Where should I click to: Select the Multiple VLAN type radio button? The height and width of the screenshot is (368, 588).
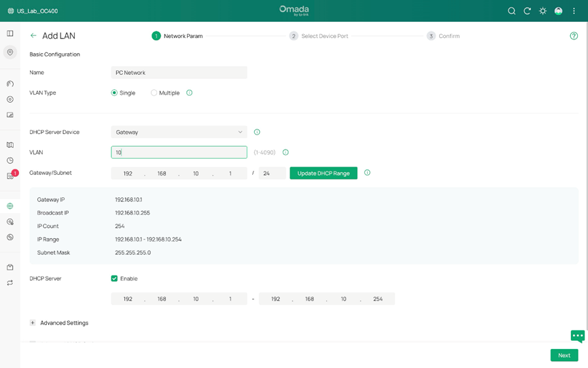tap(154, 93)
